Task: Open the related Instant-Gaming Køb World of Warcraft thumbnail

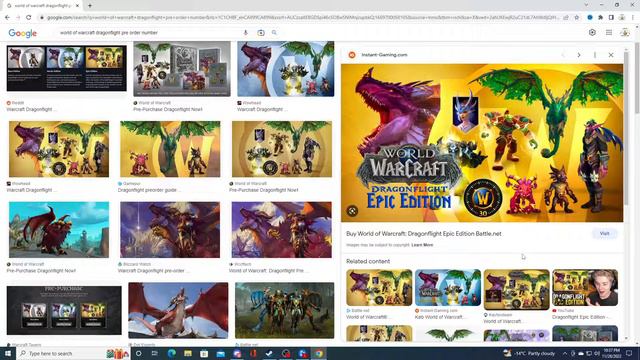Action: [x=448, y=287]
